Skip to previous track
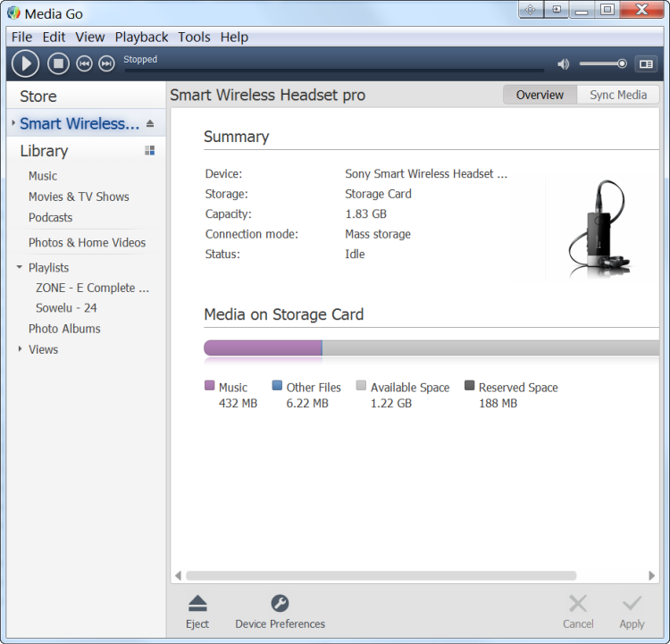670x644 pixels. 84,63
